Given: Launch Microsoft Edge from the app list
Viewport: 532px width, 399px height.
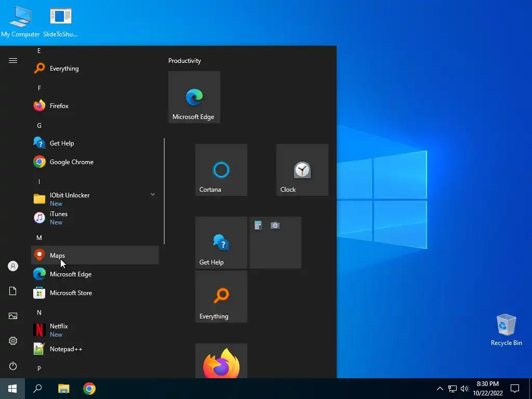Looking at the screenshot, I should pyautogui.click(x=95, y=274).
